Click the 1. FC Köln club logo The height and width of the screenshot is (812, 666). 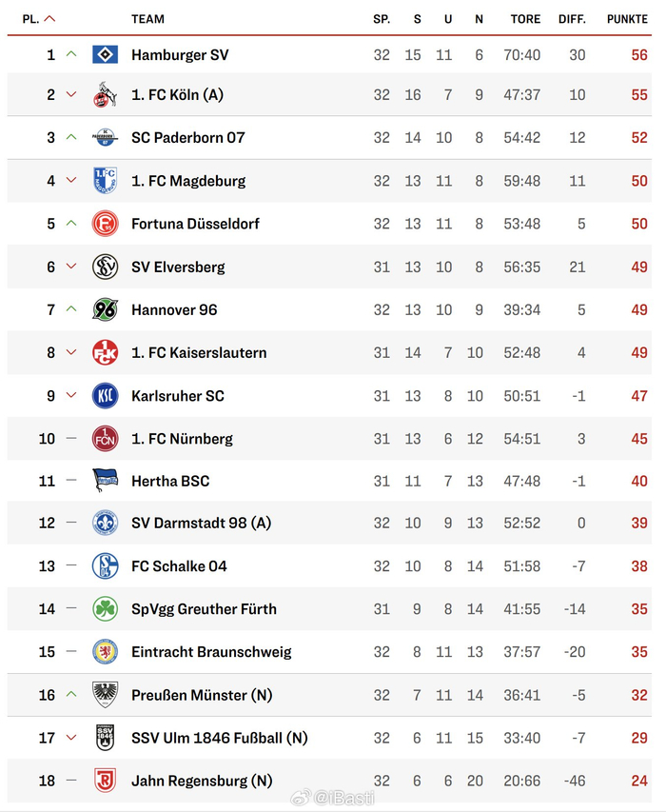pyautogui.click(x=105, y=95)
